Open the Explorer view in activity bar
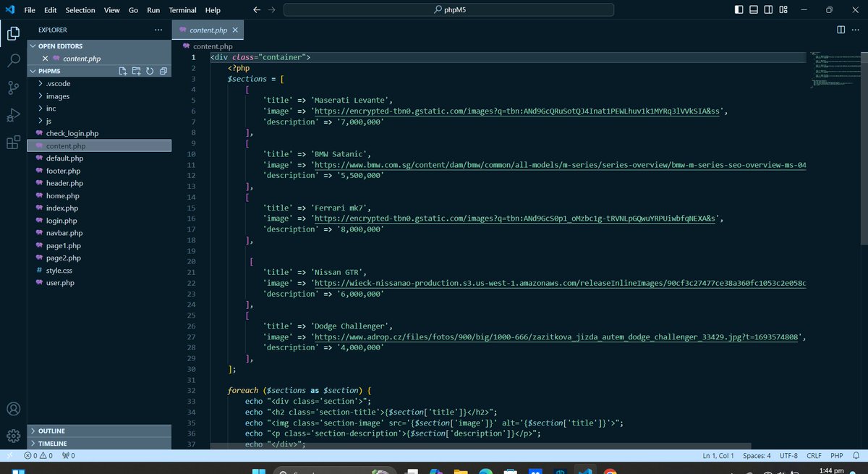 tap(13, 33)
